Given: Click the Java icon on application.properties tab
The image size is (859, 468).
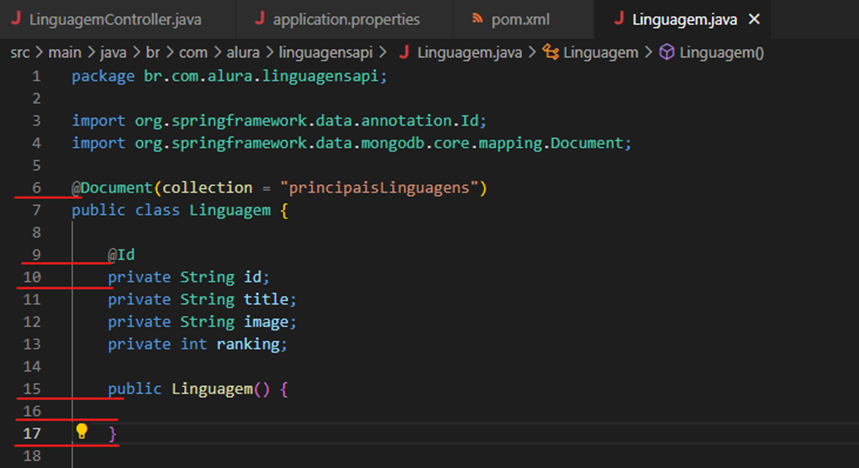Looking at the screenshot, I should click(260, 19).
